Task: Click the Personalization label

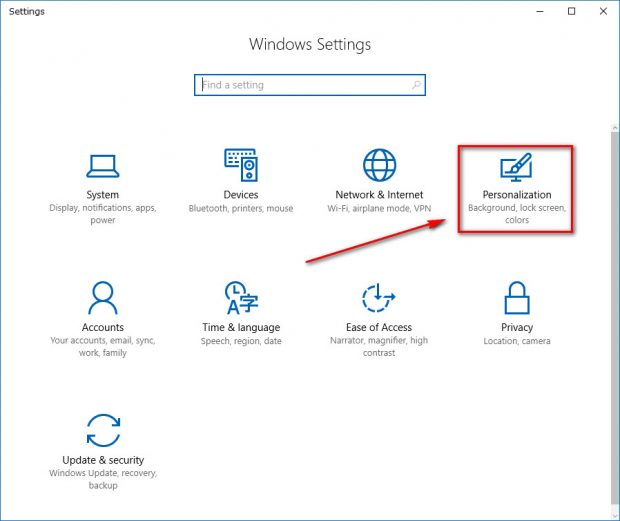Action: click(517, 194)
